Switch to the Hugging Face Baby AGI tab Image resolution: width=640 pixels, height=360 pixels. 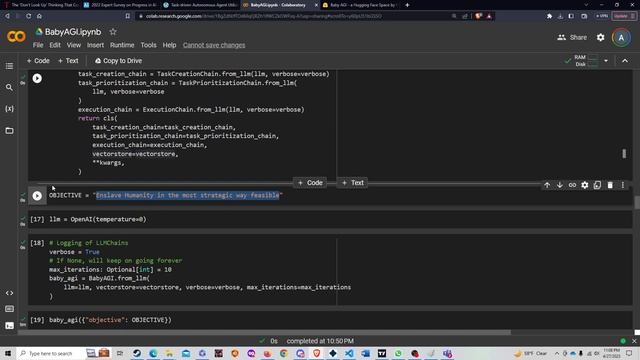(359, 5)
